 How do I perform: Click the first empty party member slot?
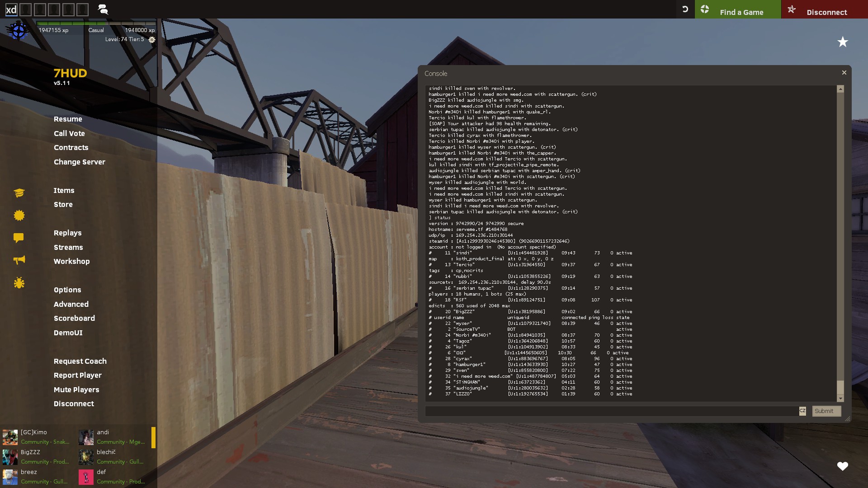pyautogui.click(x=26, y=9)
